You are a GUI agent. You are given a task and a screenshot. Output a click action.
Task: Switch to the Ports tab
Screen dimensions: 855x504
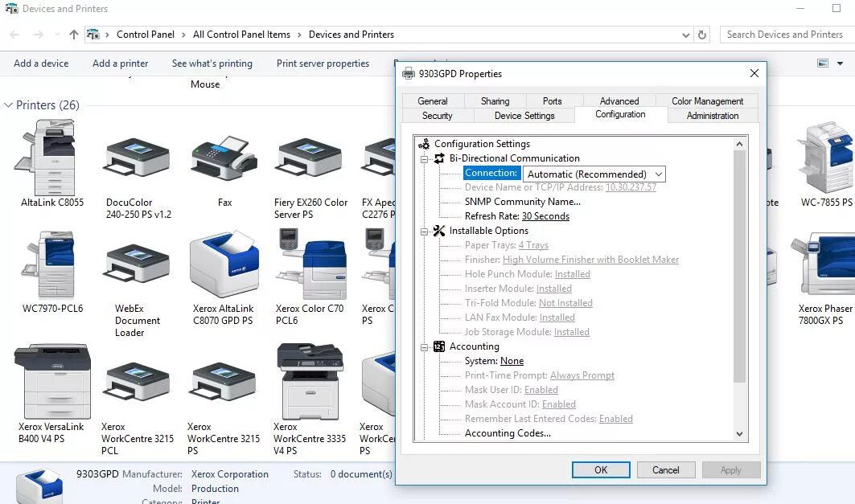(553, 100)
